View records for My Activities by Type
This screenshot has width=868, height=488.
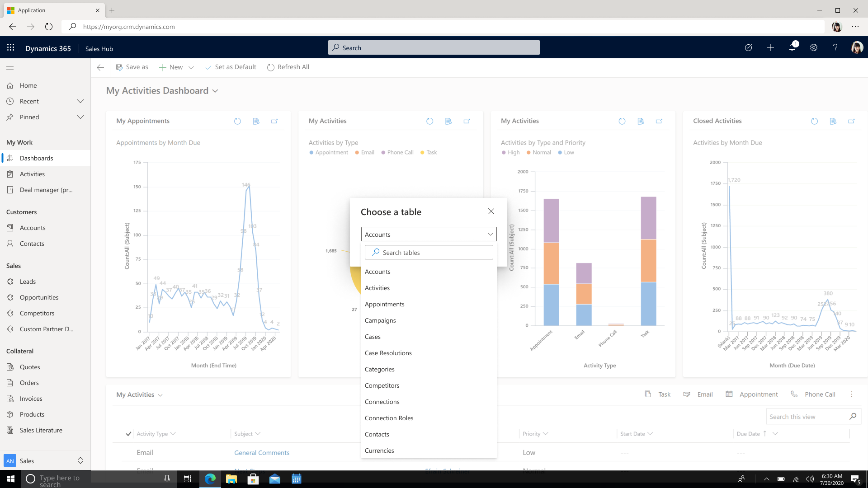(x=448, y=121)
